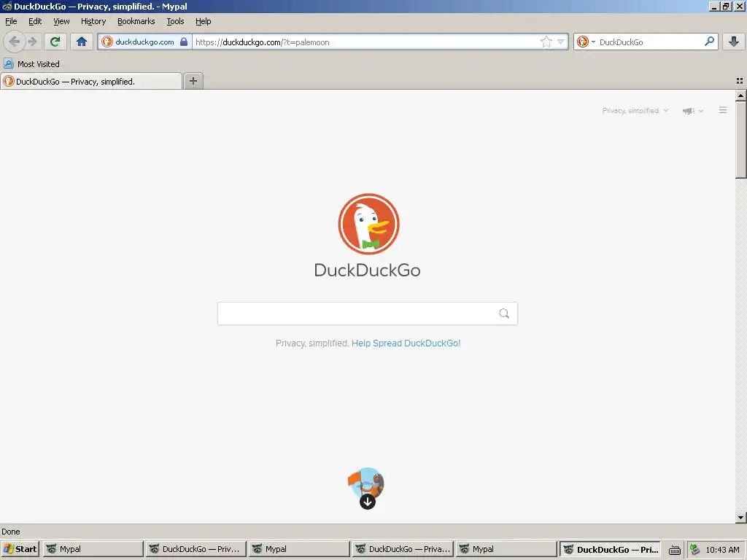The image size is (747, 560).
Task: Click the vertical scrollbar thumb
Action: pyautogui.click(x=741, y=139)
